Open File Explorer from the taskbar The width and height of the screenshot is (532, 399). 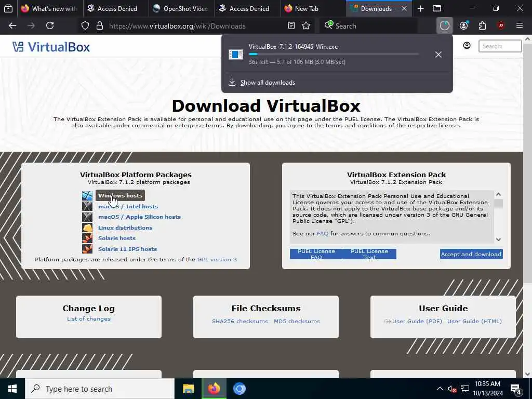tap(188, 389)
